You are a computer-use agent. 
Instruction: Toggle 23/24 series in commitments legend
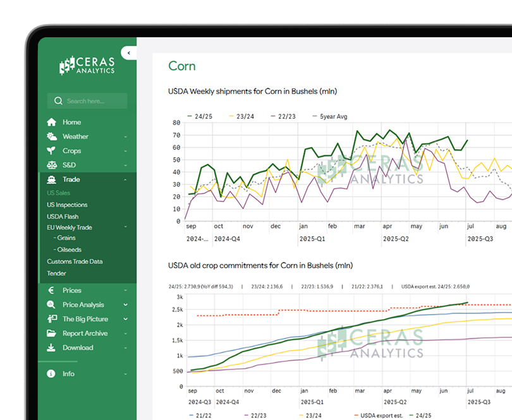[310, 416]
